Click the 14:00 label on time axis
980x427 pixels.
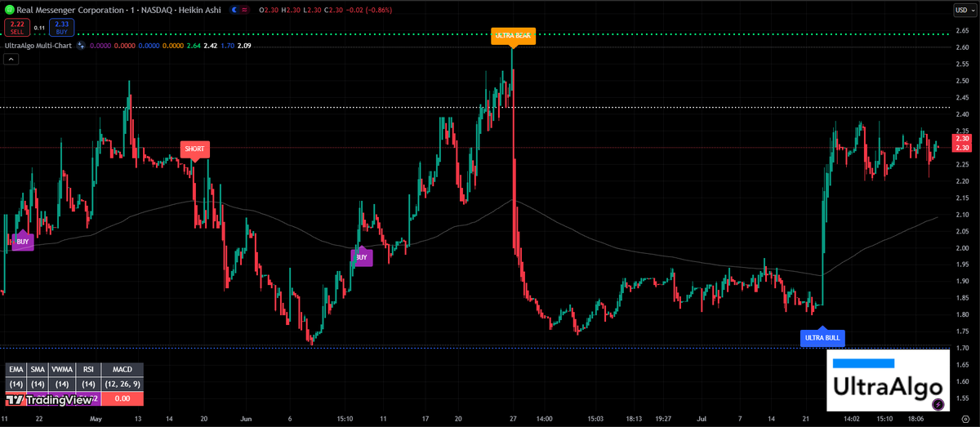pyautogui.click(x=545, y=418)
